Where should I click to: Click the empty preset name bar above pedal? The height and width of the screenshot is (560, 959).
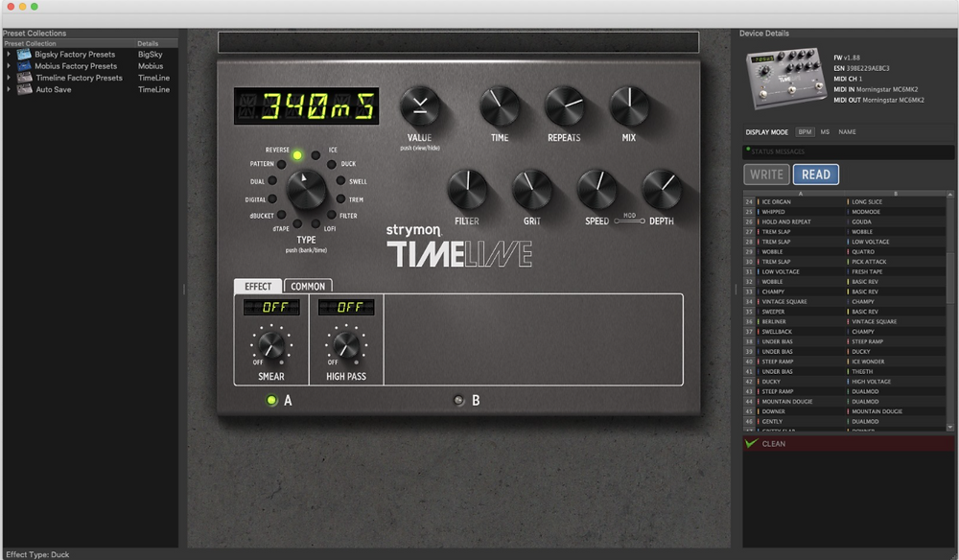tap(458, 42)
